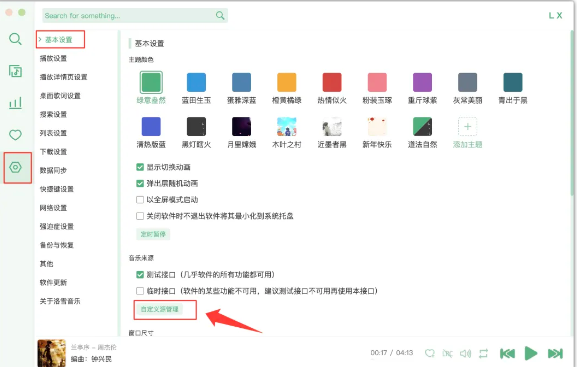Select the 月里嫦娥 night sky theme
Screen dimensions: 577x367
(x=241, y=127)
